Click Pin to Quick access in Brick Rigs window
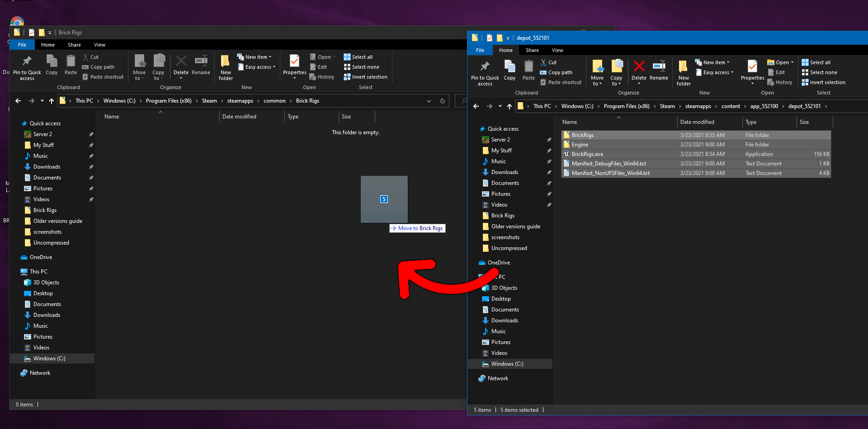Image resolution: width=868 pixels, height=429 pixels. [27, 67]
